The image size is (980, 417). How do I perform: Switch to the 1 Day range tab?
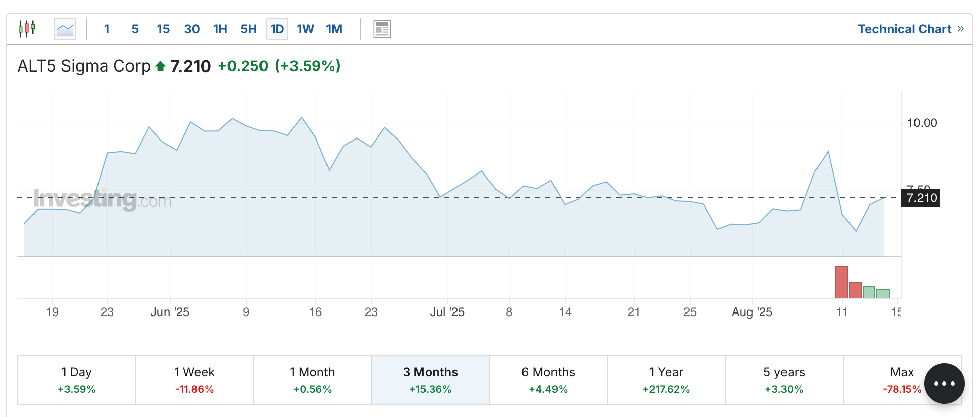coord(77,380)
